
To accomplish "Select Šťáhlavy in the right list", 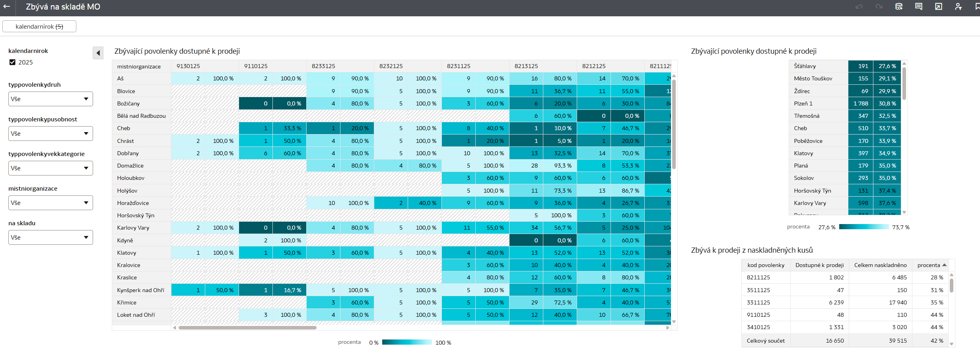I will click(x=819, y=66).
